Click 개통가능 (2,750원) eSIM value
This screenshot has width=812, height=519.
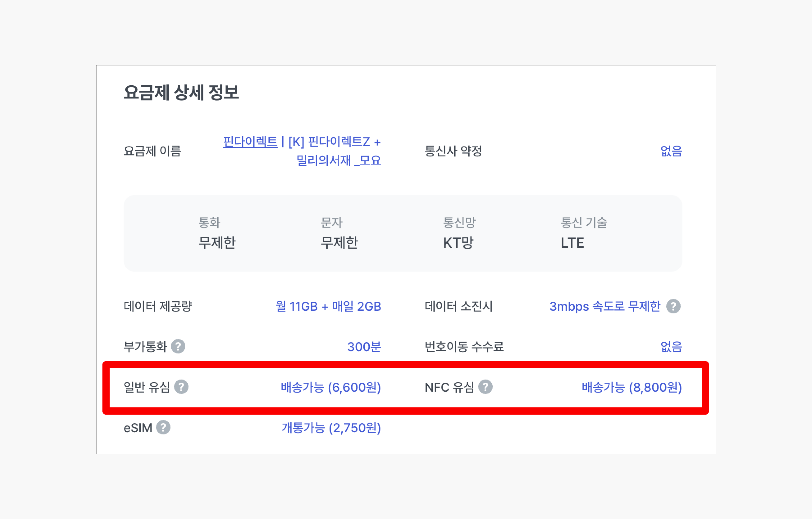coord(331,428)
